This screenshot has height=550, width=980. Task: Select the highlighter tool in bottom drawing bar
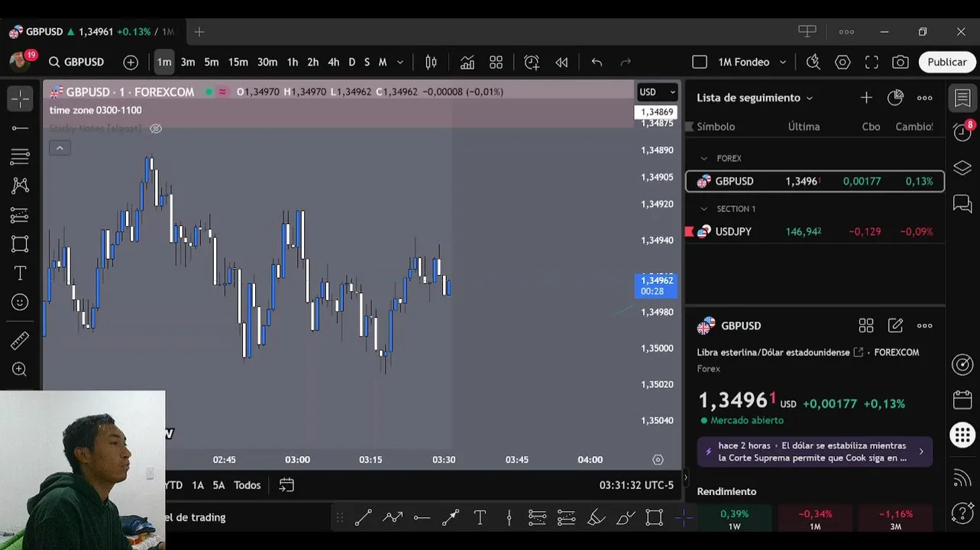pyautogui.click(x=596, y=517)
